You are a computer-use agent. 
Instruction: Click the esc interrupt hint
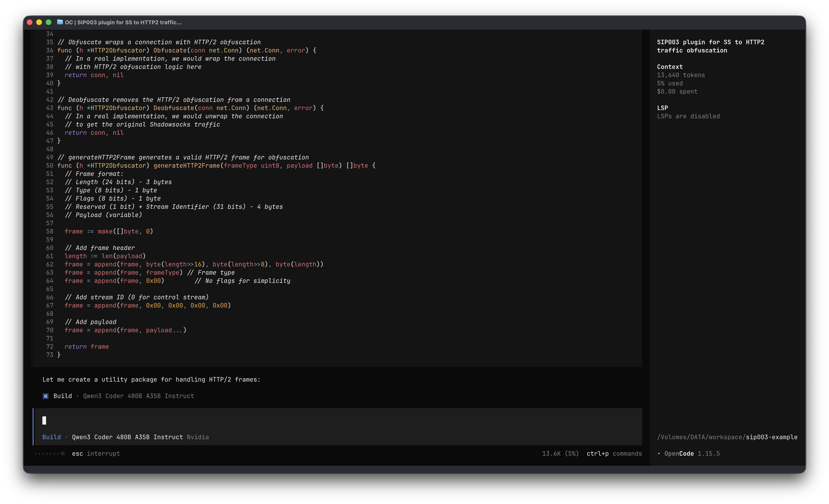point(96,454)
